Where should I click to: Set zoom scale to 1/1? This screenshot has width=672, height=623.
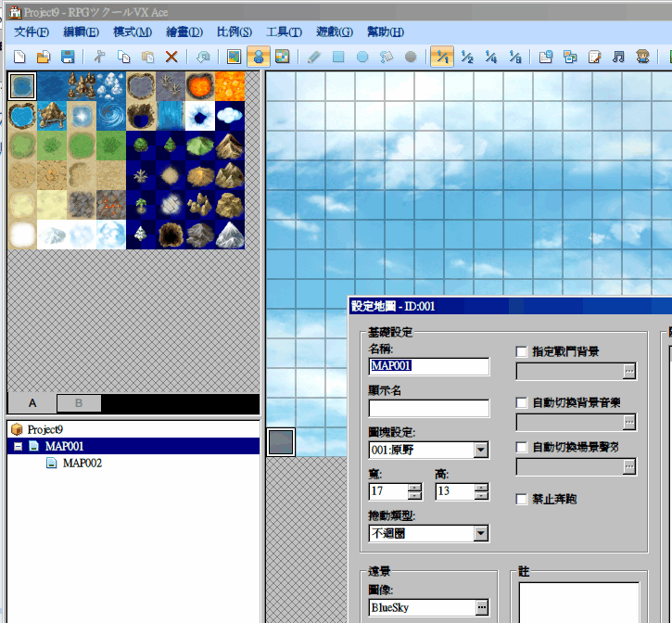click(x=442, y=57)
